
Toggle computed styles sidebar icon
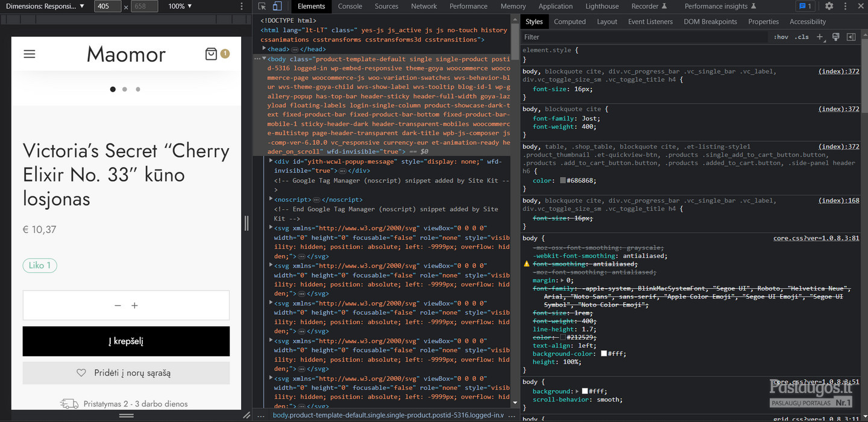851,37
